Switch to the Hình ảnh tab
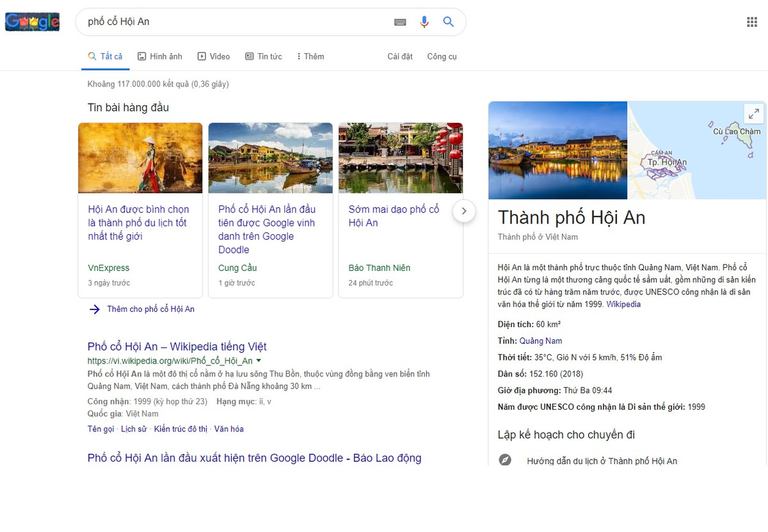The width and height of the screenshot is (768, 532). coord(159,56)
